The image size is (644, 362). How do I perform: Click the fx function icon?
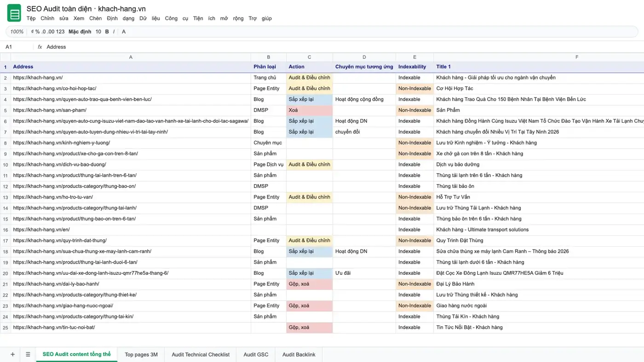point(40,47)
